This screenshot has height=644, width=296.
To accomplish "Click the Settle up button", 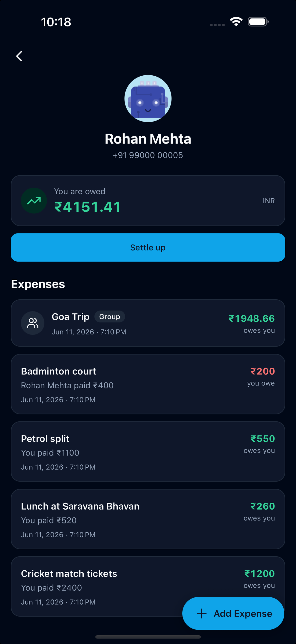I will point(148,248).
